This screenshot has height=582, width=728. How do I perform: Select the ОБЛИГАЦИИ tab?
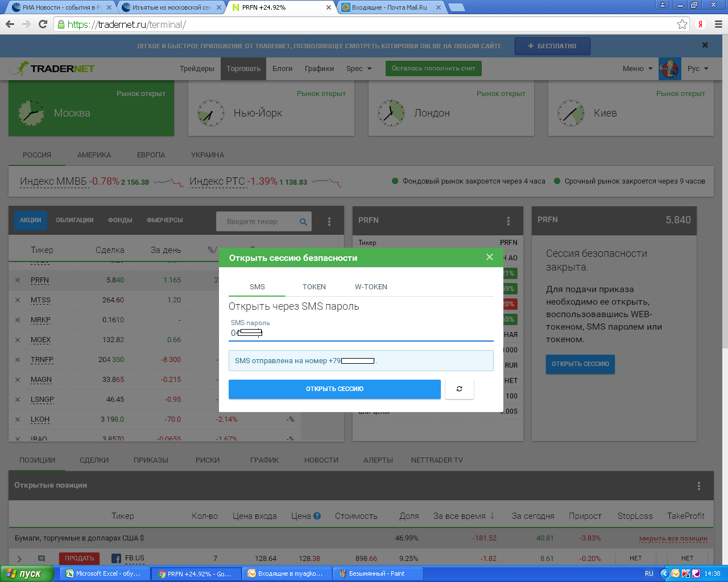click(75, 220)
